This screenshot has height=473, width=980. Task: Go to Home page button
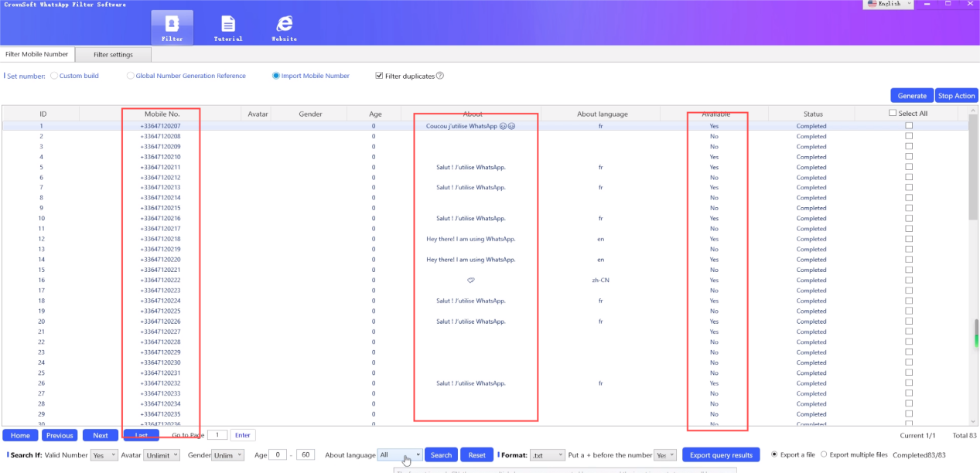(x=20, y=435)
